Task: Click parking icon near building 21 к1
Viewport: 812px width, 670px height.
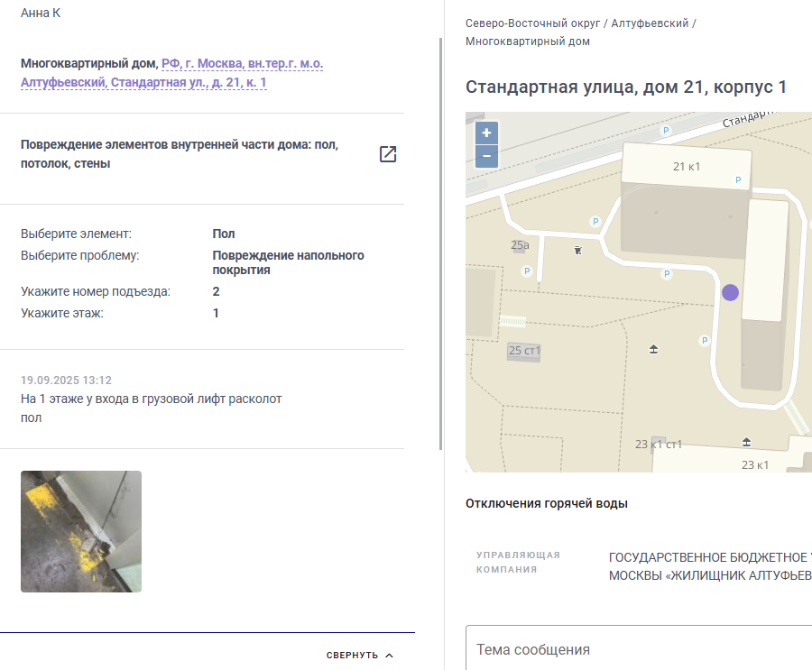Action: 738,179
